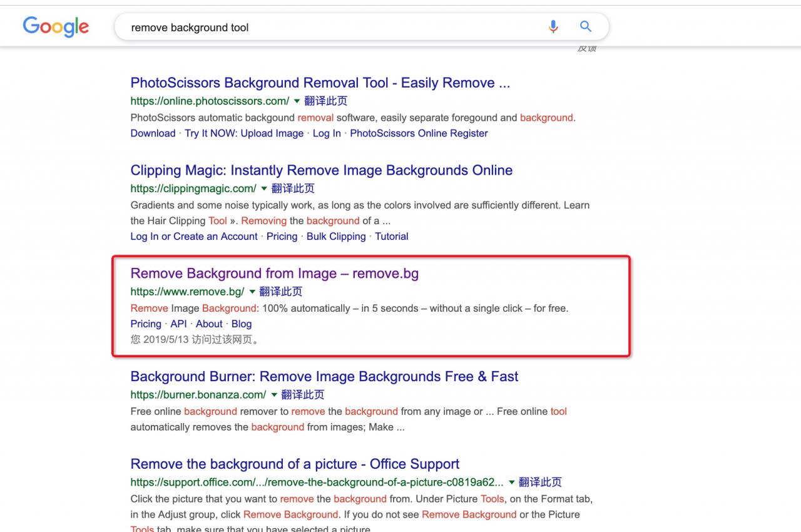Viewport: 801px width, 532px height.
Task: Open 'Try It NOW: Upload Image' sitelink
Action: (x=244, y=133)
